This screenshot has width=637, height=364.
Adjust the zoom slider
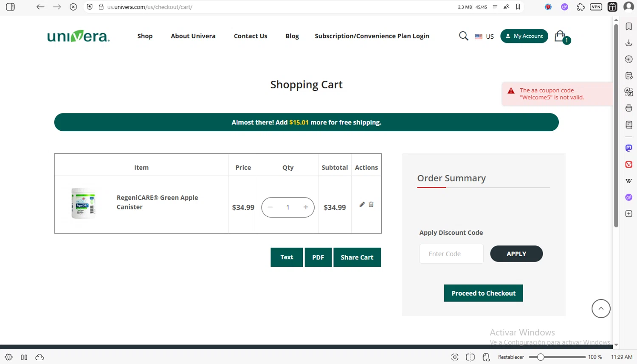[557, 357]
